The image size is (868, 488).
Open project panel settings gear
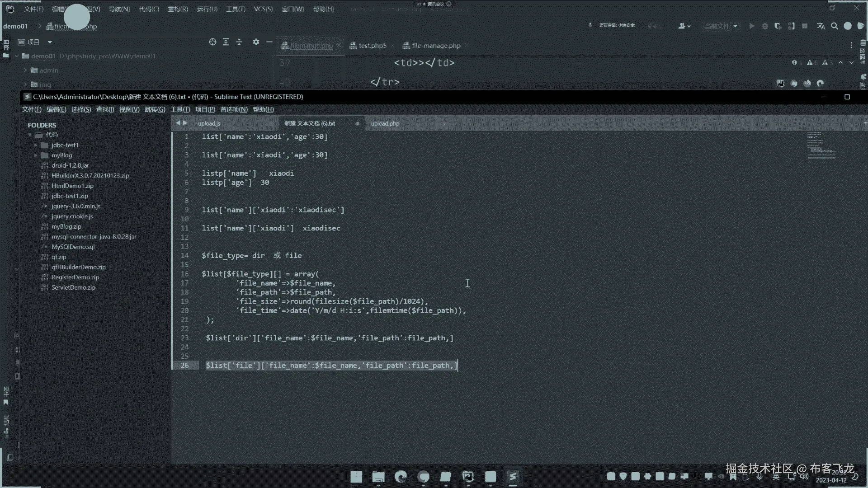click(x=256, y=42)
